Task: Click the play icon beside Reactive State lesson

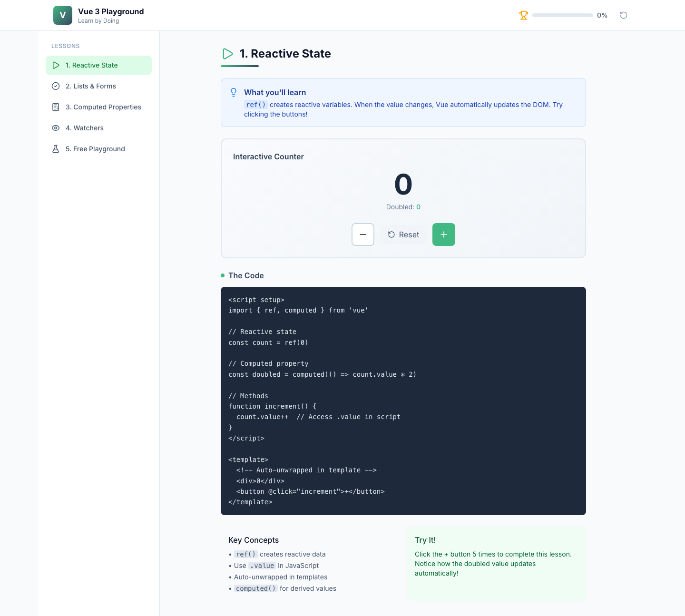Action: click(56, 65)
